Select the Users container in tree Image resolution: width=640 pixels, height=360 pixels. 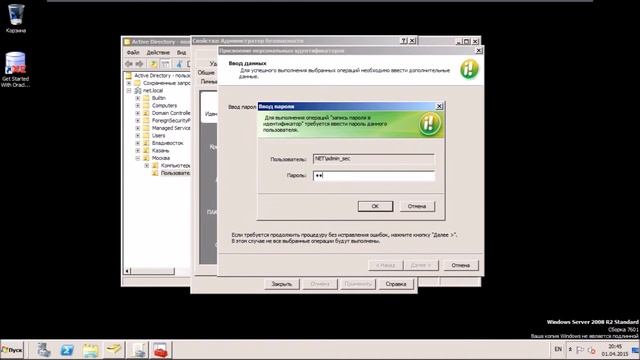pos(158,136)
